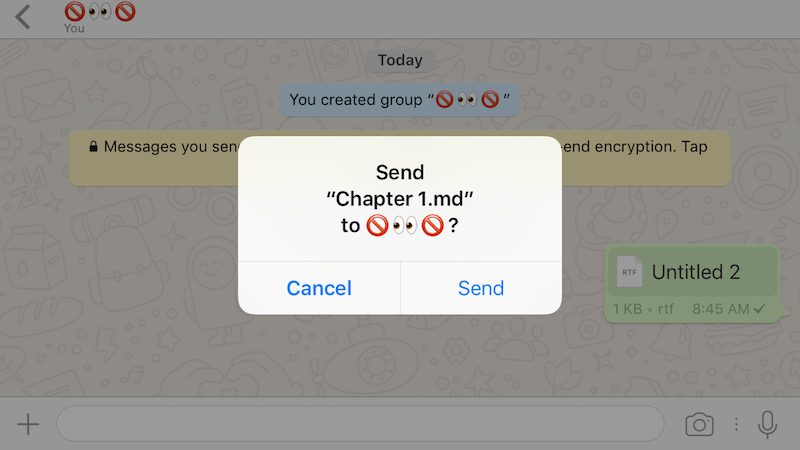Tap the back arrow chevron

tap(23, 17)
